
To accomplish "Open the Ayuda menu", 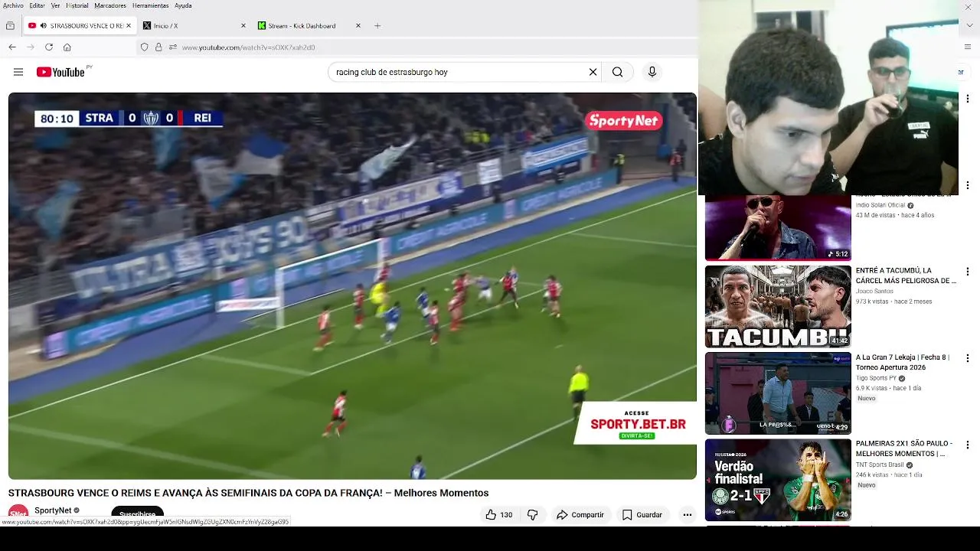I will (183, 5).
